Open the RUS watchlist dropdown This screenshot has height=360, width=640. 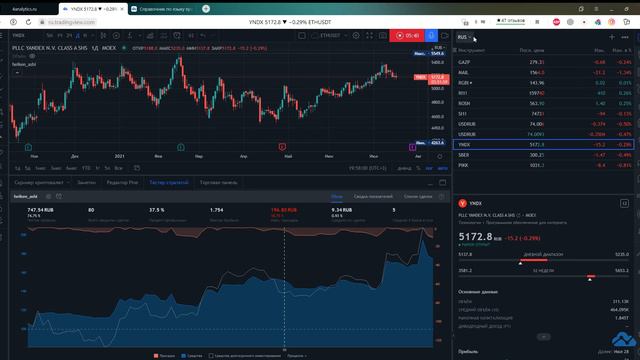point(464,37)
